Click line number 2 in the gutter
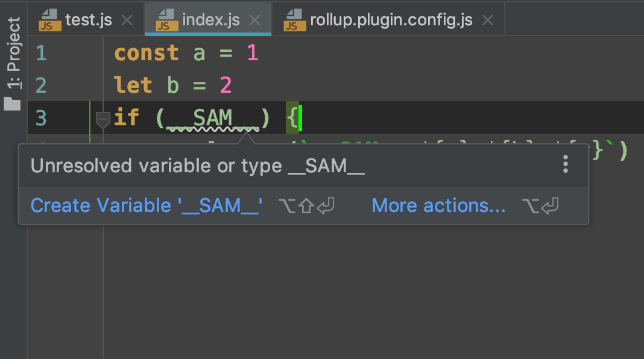The width and height of the screenshot is (644, 359). (41, 86)
